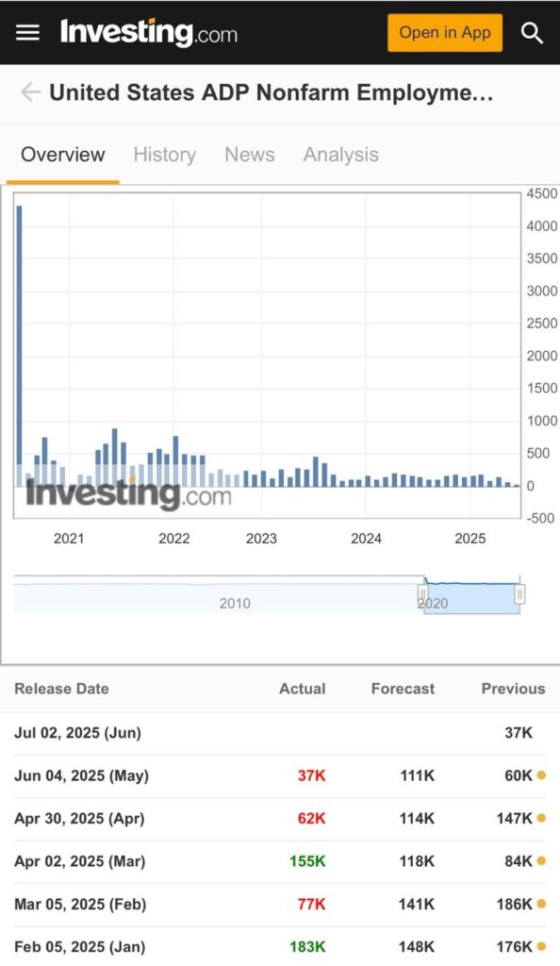Click the revised dot beside 84K
The image size is (560, 966).
(541, 860)
